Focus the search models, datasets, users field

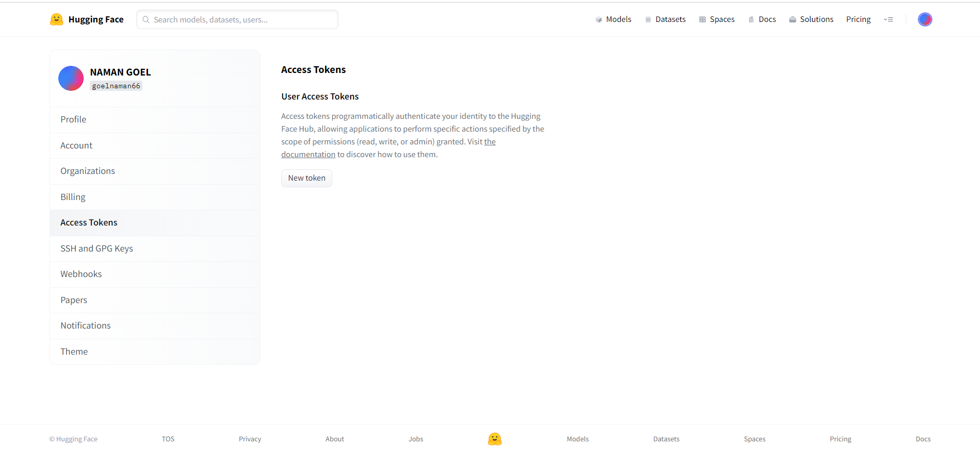pyautogui.click(x=237, y=19)
